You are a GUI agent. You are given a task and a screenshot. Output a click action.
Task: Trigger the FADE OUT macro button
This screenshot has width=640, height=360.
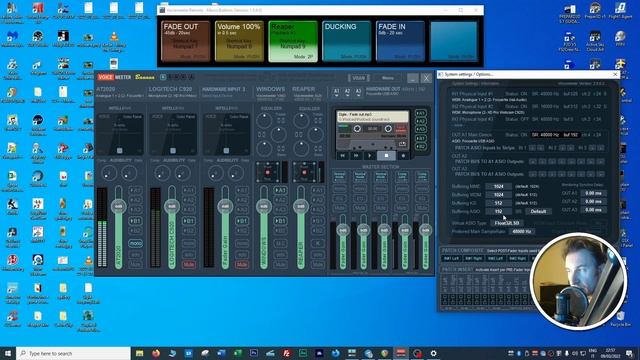pyautogui.click(x=186, y=41)
